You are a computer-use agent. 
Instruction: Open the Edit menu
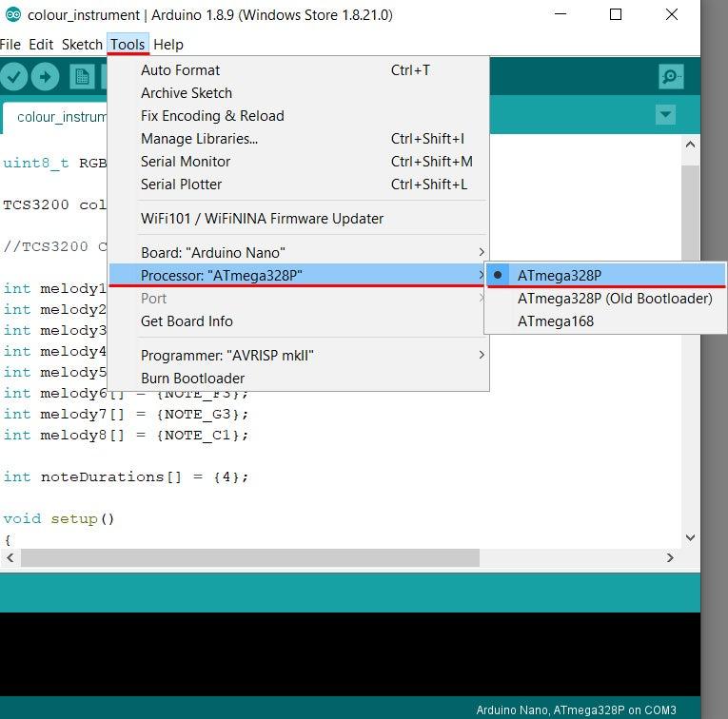[41, 45]
